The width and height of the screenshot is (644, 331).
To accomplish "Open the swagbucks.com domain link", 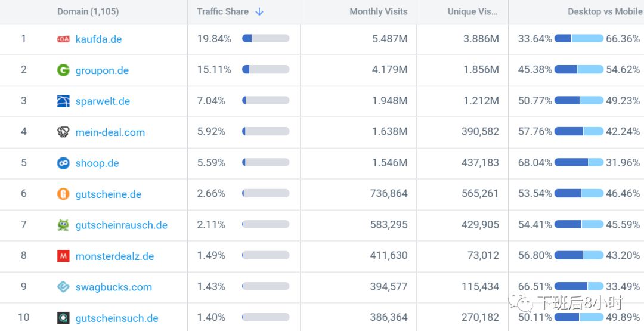I will 113,287.
